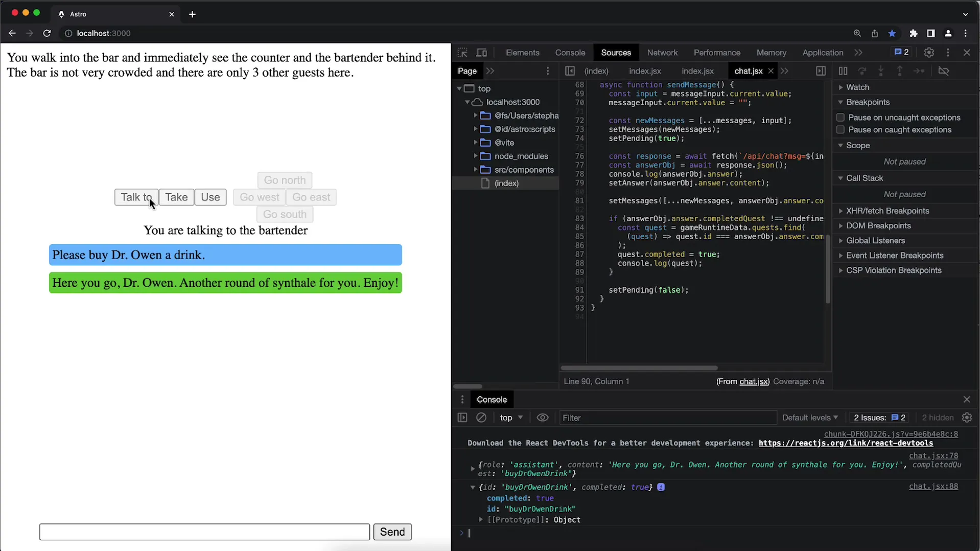980x551 pixels.
Task: Show more DevTools tabs chevron
Action: point(858,53)
